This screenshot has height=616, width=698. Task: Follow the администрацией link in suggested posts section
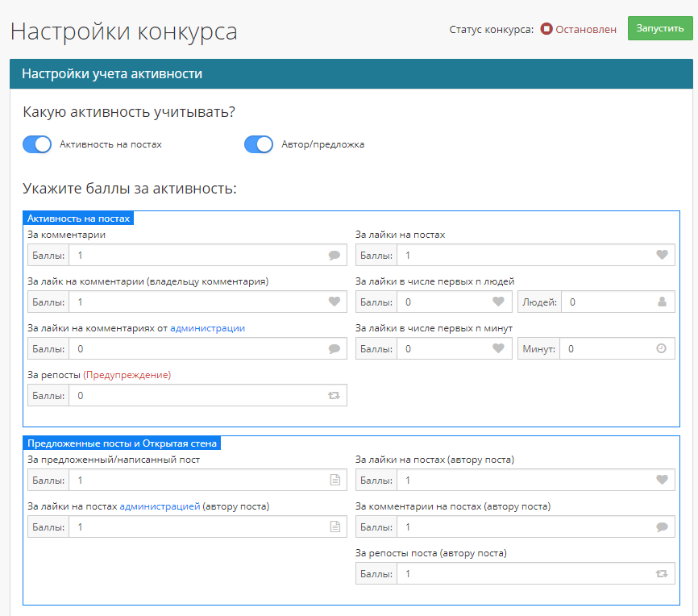point(160,506)
